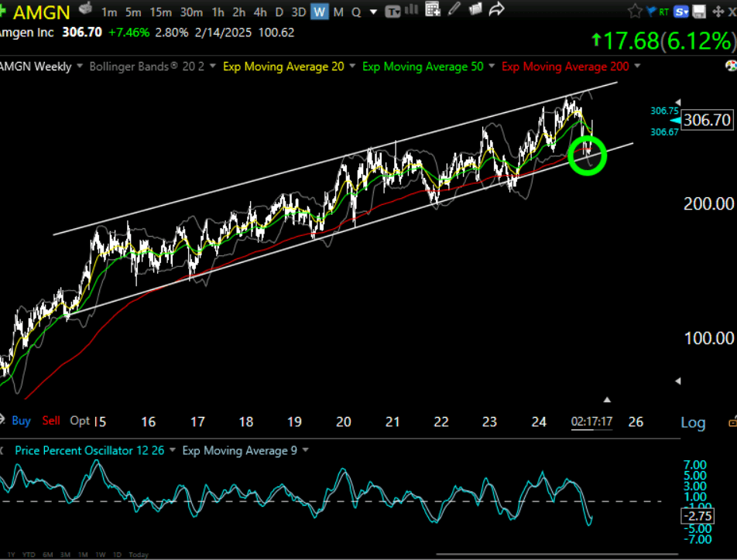Click the Sell button
Image resolution: width=737 pixels, height=560 pixels.
coord(51,421)
